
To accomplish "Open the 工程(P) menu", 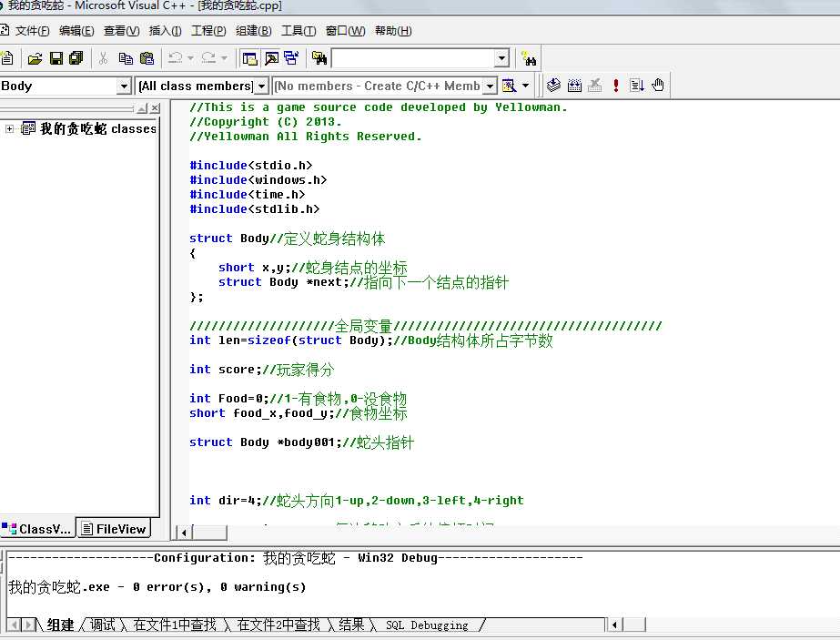I will [208, 31].
